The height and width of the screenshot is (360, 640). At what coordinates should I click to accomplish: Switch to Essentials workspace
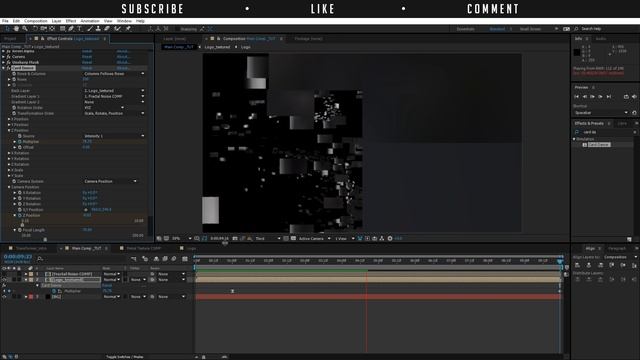point(465,29)
